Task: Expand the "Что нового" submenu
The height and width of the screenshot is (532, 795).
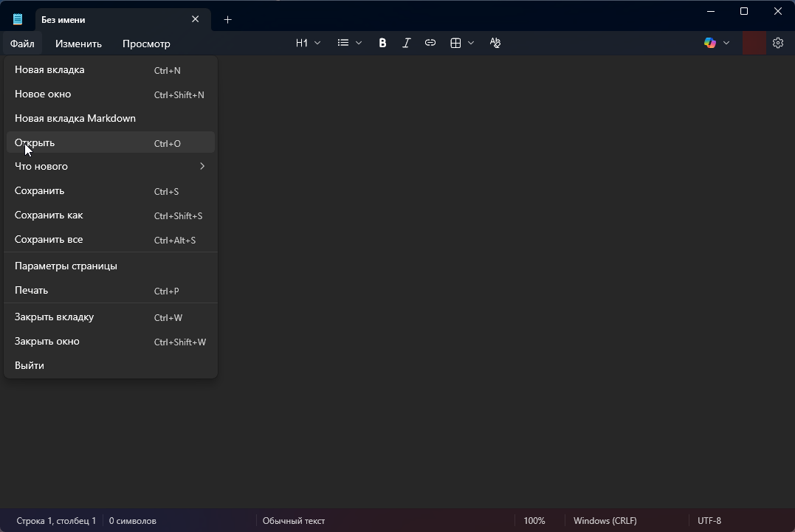Action: tap(111, 166)
